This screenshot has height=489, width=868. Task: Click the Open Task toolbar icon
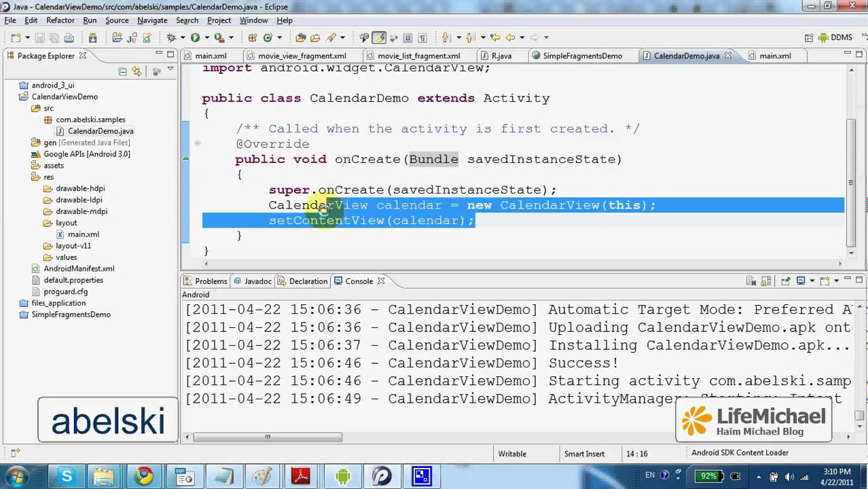315,38
